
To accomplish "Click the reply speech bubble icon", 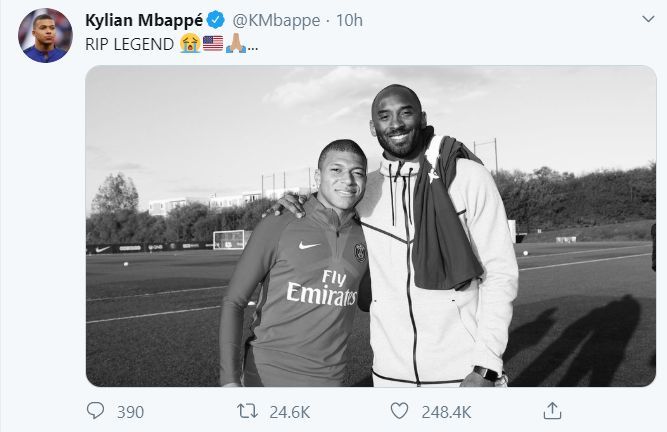I will coord(96,411).
